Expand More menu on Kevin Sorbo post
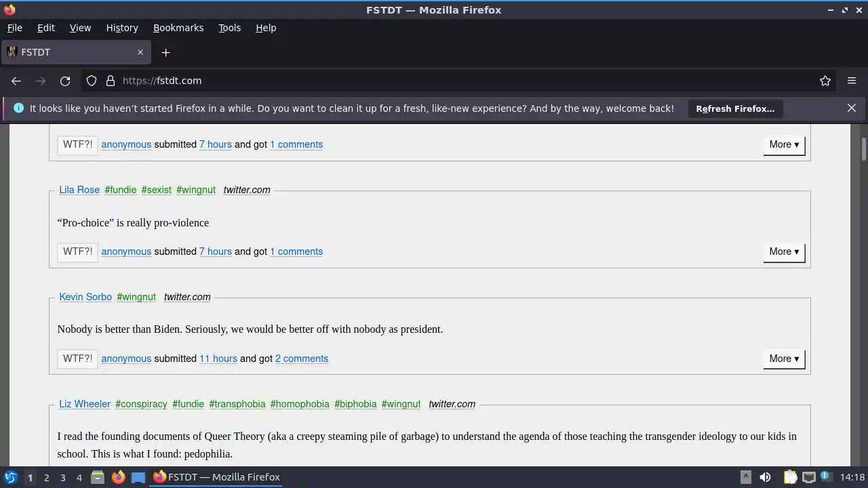The height and width of the screenshot is (488, 868). pyautogui.click(x=784, y=359)
